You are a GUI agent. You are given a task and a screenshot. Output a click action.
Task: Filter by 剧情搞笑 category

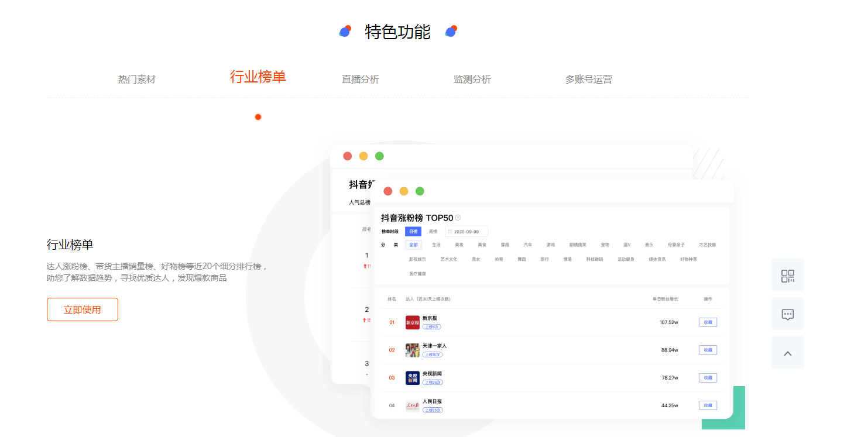pyautogui.click(x=578, y=245)
